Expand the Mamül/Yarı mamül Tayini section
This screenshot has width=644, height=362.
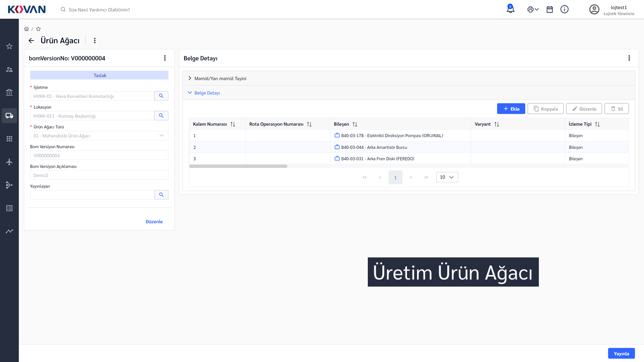coord(409,78)
